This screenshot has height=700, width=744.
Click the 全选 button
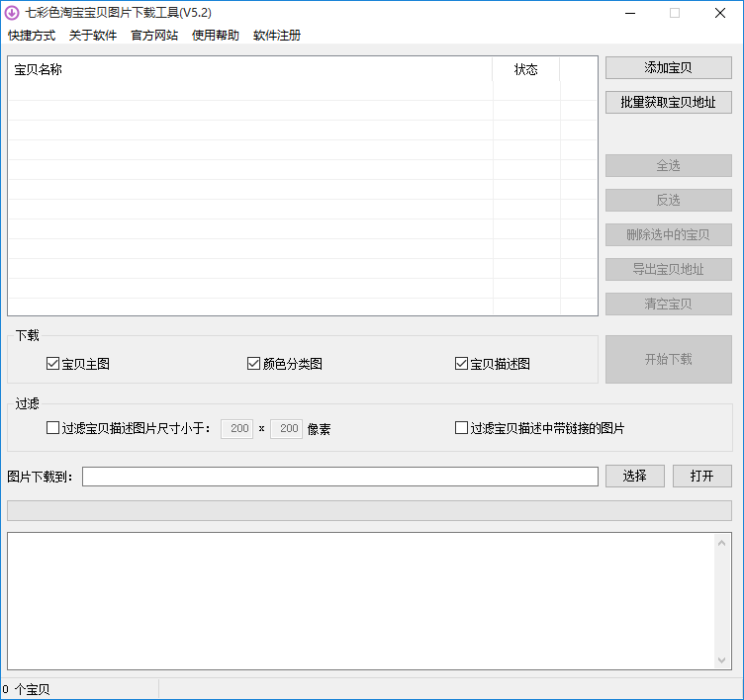(x=668, y=165)
